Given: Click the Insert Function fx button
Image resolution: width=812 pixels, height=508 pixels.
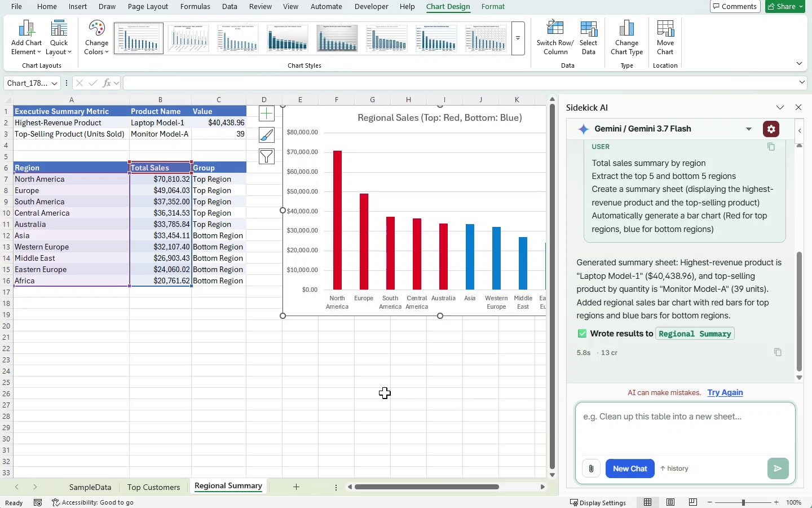Looking at the screenshot, I should click(107, 83).
